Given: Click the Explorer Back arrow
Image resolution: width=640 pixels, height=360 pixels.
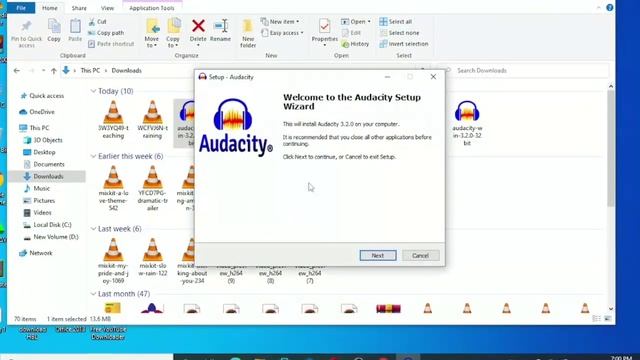Looking at the screenshot, I should coord(17,71).
